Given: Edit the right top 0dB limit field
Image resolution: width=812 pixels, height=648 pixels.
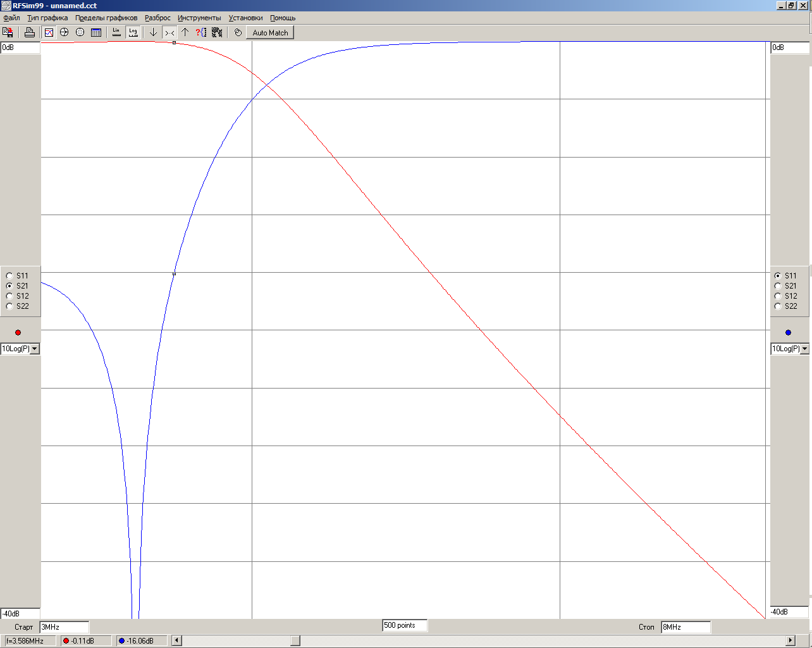Looking at the screenshot, I should [790, 47].
